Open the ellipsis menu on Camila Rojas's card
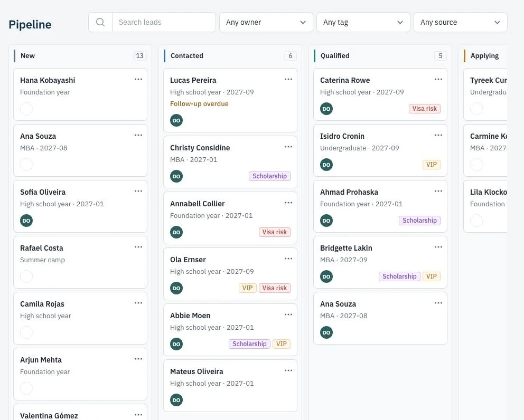This screenshot has height=420, width=524. (x=138, y=303)
